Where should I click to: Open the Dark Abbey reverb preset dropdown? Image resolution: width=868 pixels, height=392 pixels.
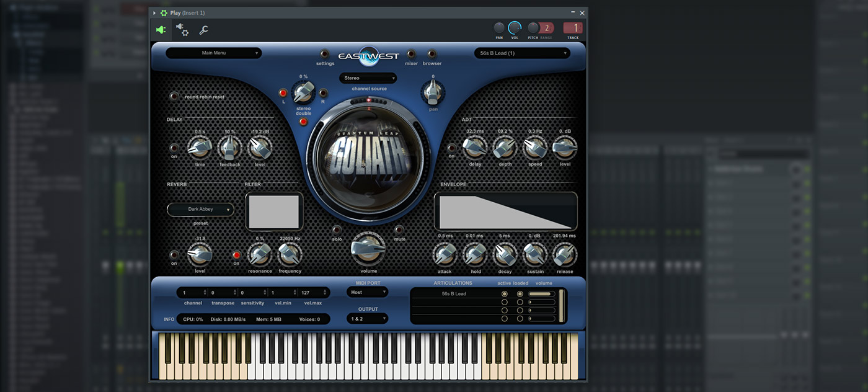point(200,210)
